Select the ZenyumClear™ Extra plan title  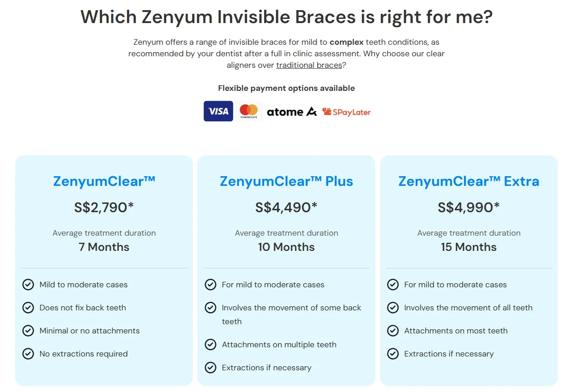[469, 181]
